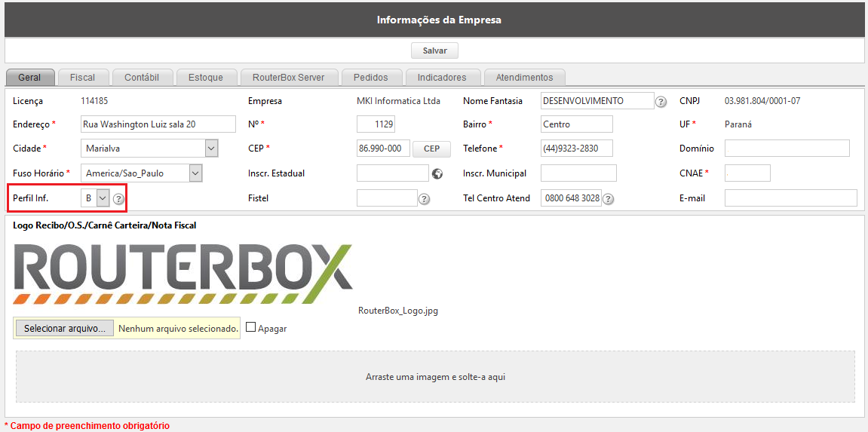Click the Nº input field
This screenshot has width=868, height=432.
tap(376, 124)
